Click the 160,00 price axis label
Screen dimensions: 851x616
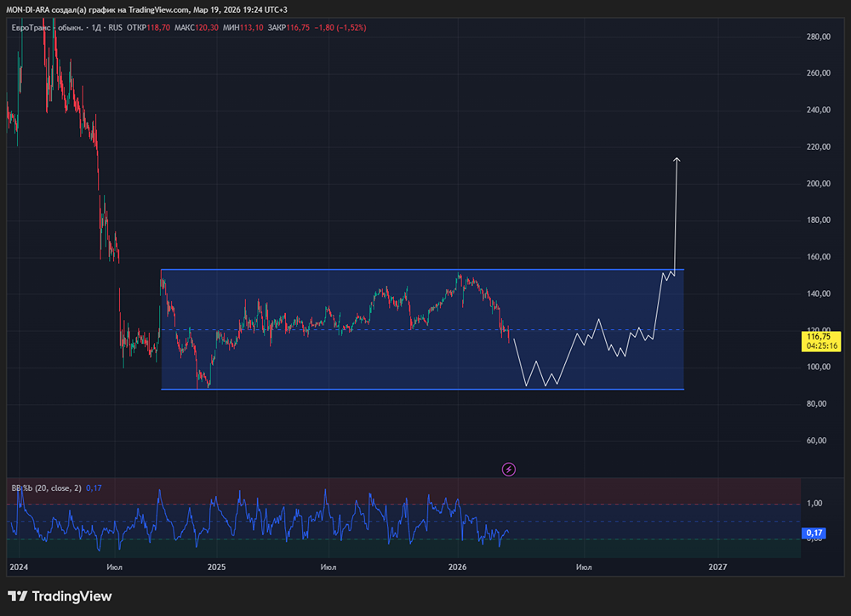[x=819, y=257]
